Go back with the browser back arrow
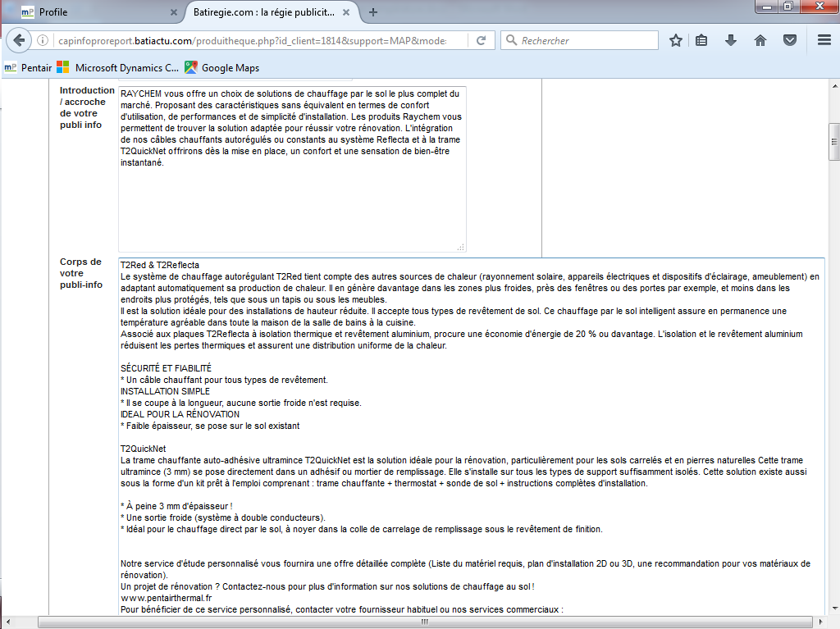This screenshot has width=840, height=629. click(19, 40)
